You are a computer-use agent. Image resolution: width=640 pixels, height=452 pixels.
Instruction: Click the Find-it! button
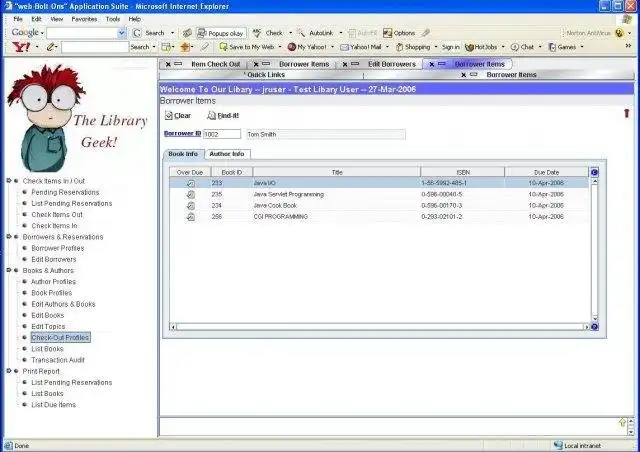tap(223, 116)
